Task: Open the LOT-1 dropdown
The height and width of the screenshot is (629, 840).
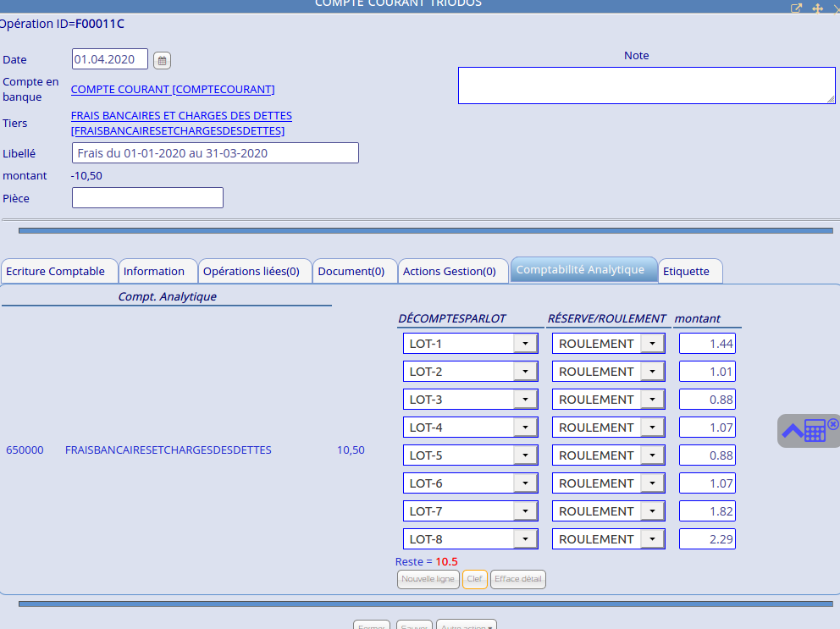Action: pyautogui.click(x=526, y=344)
